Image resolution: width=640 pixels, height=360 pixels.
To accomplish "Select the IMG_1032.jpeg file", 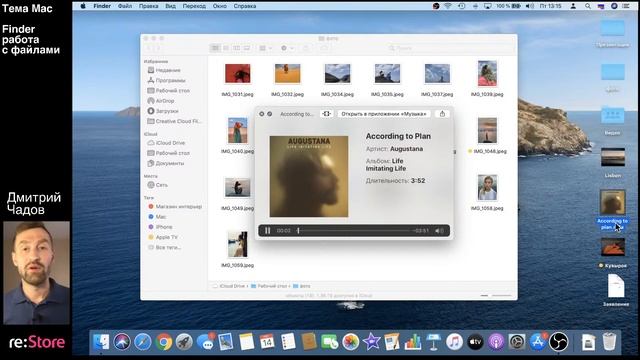I will pos(287,80).
